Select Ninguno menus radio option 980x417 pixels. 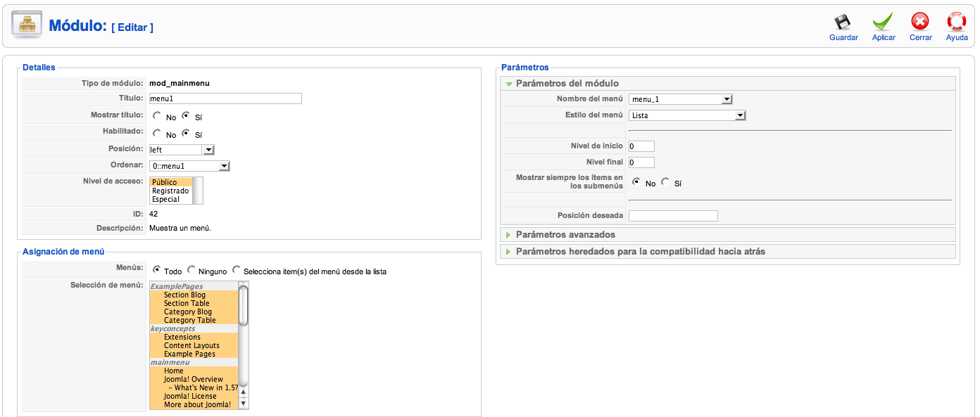pyautogui.click(x=191, y=270)
